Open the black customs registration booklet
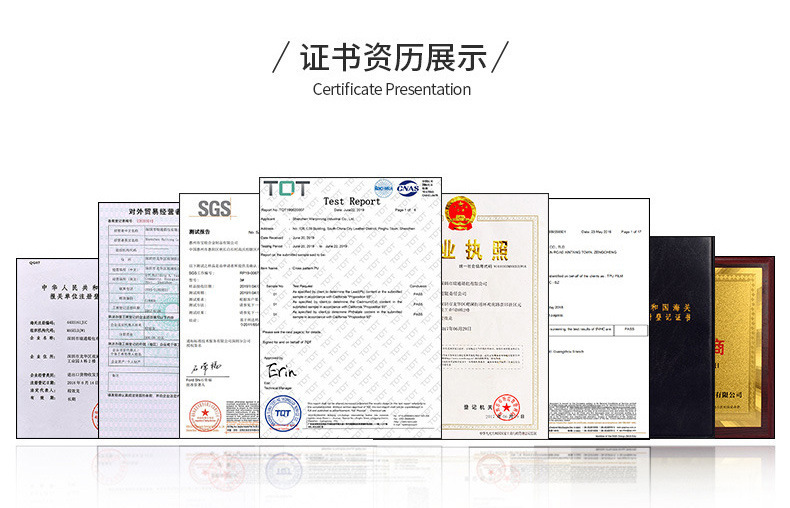 (682, 337)
